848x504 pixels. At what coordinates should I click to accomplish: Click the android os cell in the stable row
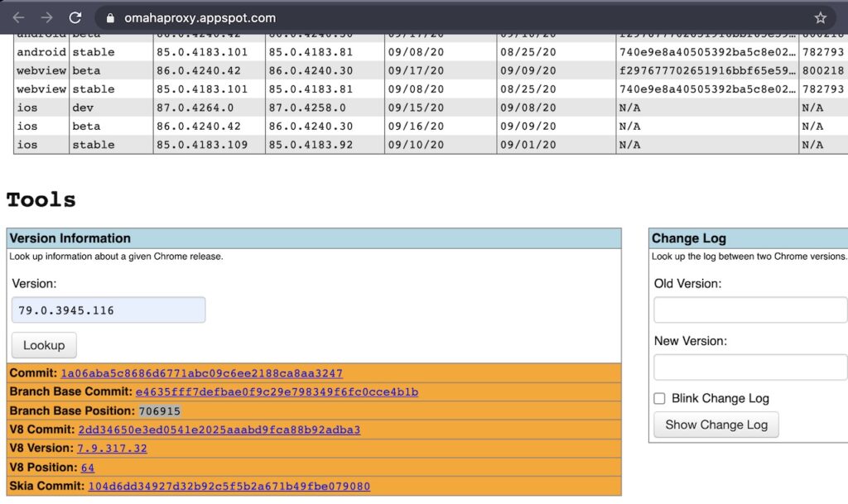(41, 52)
